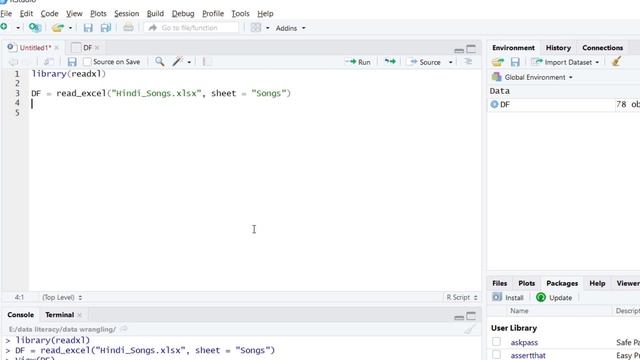Viewport: 640px width, 360px height.
Task: Switch to the Untitled1 script tab
Action: (x=35, y=48)
